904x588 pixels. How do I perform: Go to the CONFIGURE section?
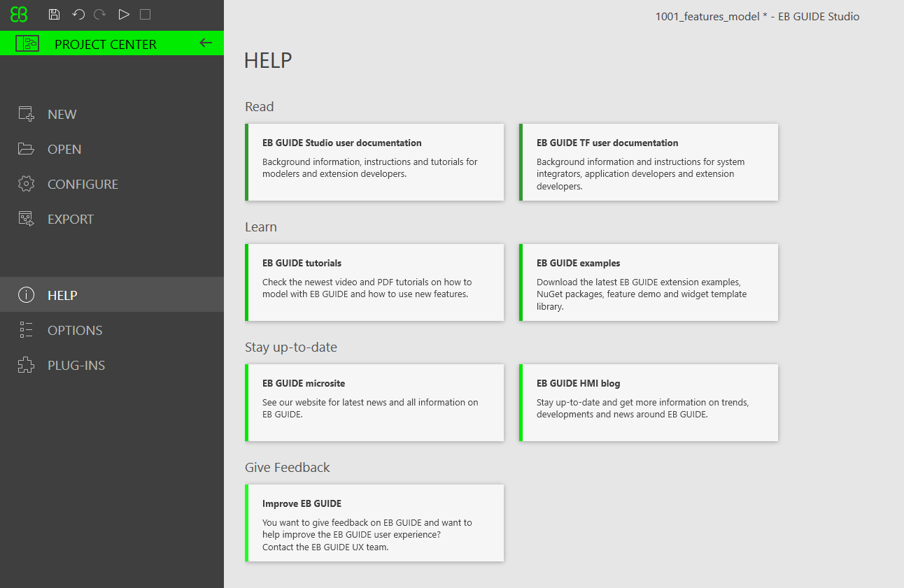(x=112, y=184)
